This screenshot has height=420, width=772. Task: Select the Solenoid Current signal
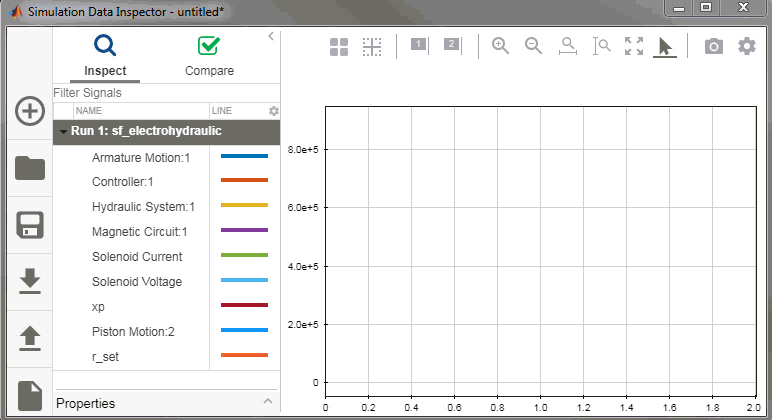(x=136, y=257)
